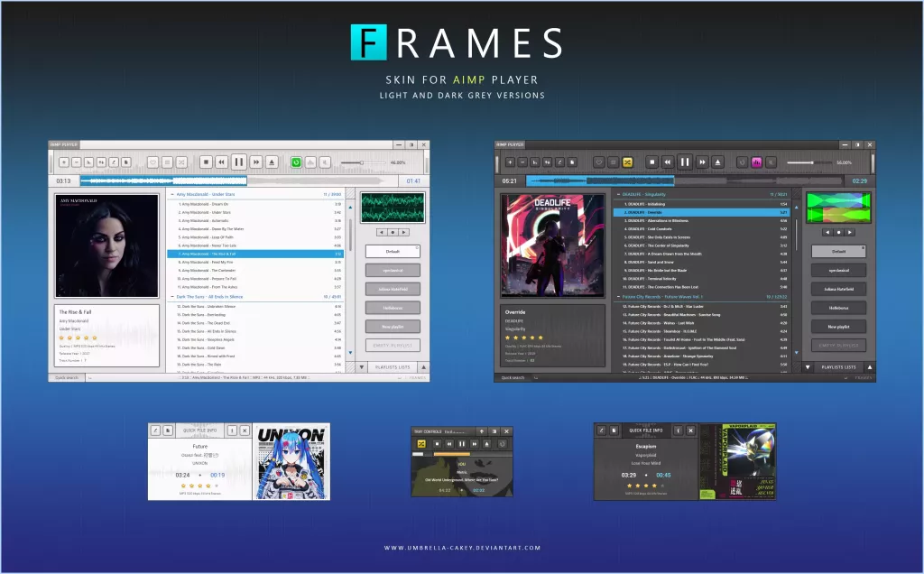
Task: Pause playback in the light skin player
Action: [238, 162]
